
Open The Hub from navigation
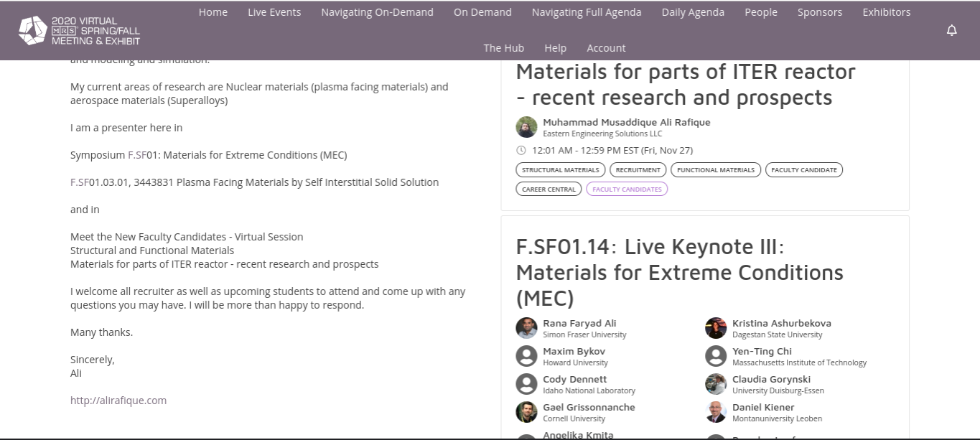503,48
